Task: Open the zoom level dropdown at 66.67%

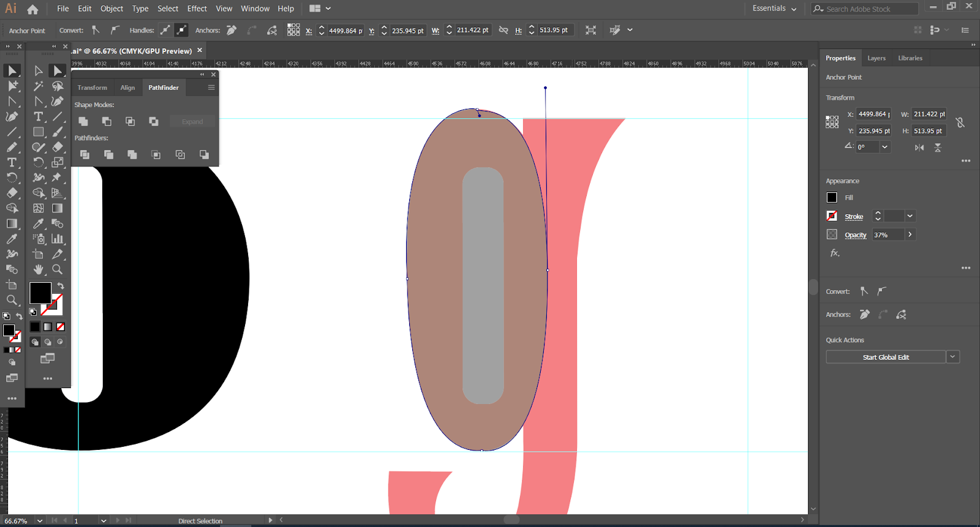Action: tap(40, 521)
